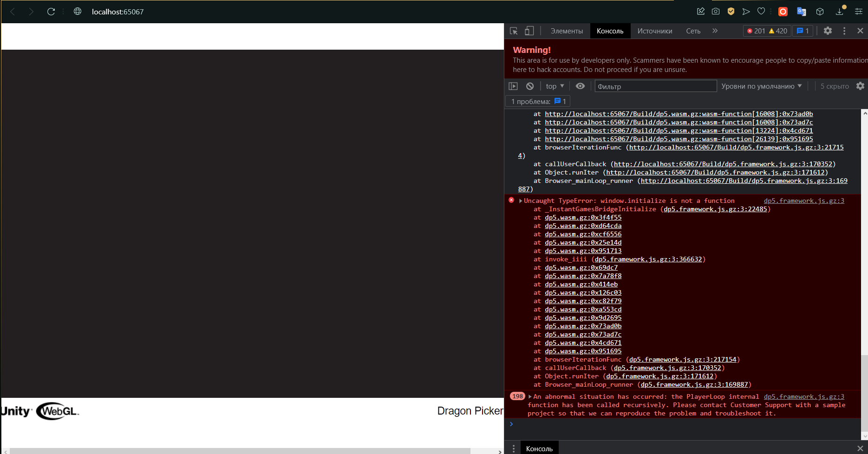Favorite the page with the heart icon
The width and height of the screenshot is (868, 454).
coord(761,11)
